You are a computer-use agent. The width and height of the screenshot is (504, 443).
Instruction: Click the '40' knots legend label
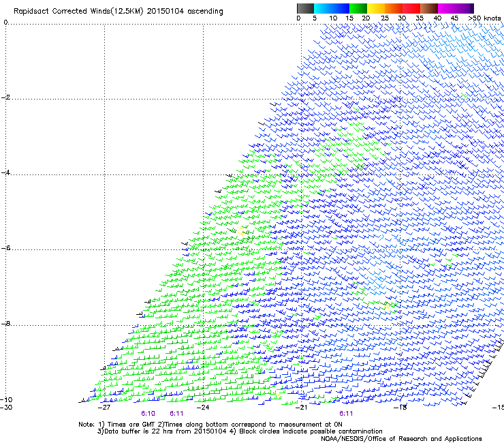click(437, 18)
